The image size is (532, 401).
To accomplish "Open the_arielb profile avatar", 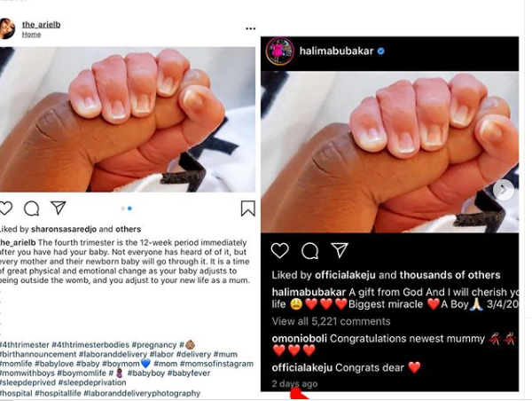I will (x=6, y=29).
